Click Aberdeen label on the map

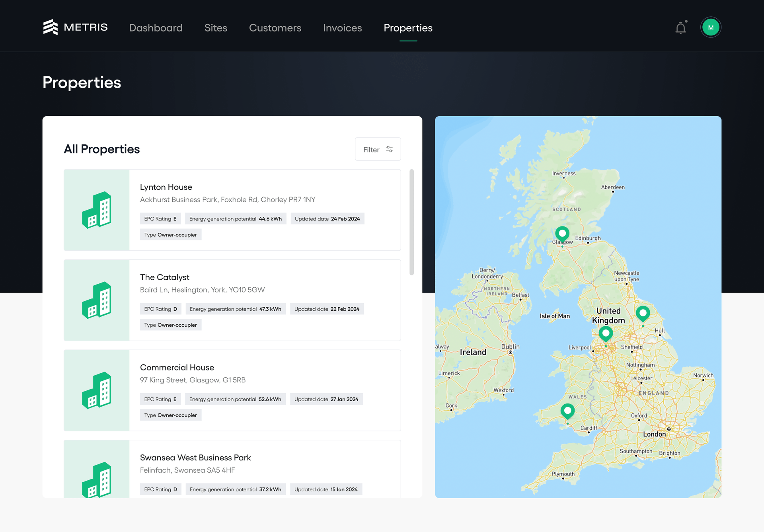coord(613,187)
